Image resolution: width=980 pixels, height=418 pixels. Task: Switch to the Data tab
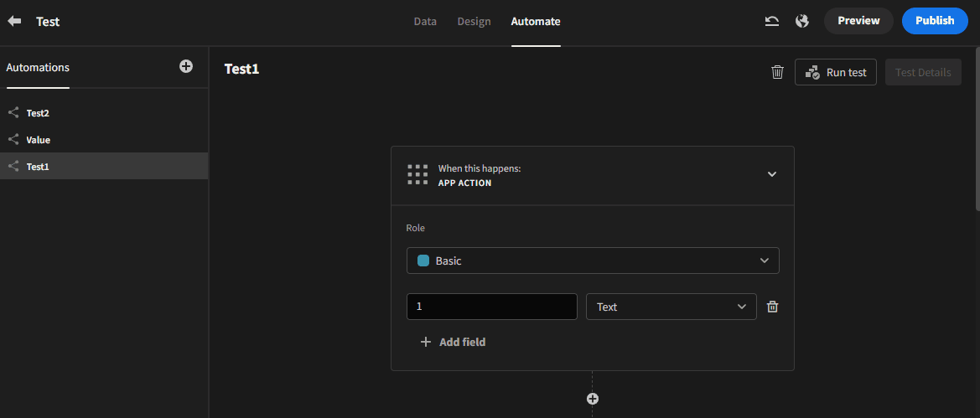point(425,21)
